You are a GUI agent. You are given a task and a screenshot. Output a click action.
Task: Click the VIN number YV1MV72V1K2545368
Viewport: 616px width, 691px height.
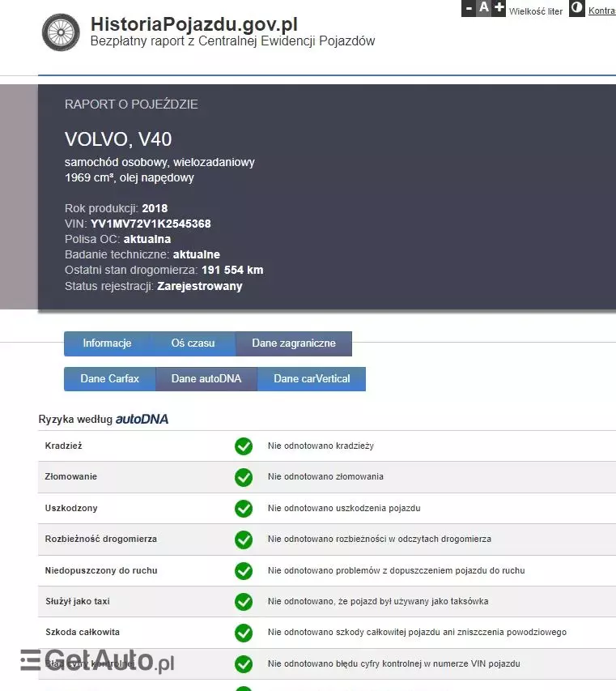(151, 224)
